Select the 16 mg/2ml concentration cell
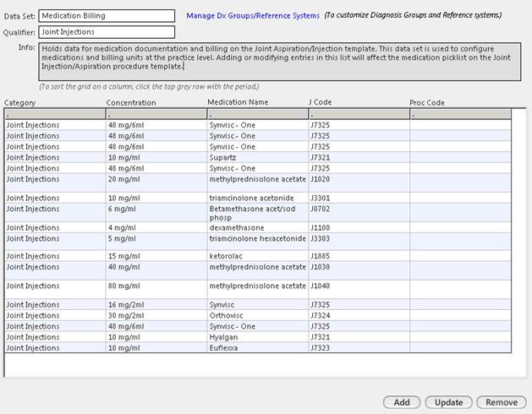This screenshot has width=532, height=414. tap(156, 304)
